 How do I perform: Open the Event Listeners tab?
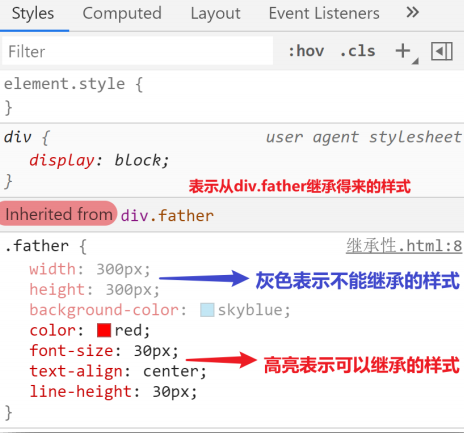point(324,14)
